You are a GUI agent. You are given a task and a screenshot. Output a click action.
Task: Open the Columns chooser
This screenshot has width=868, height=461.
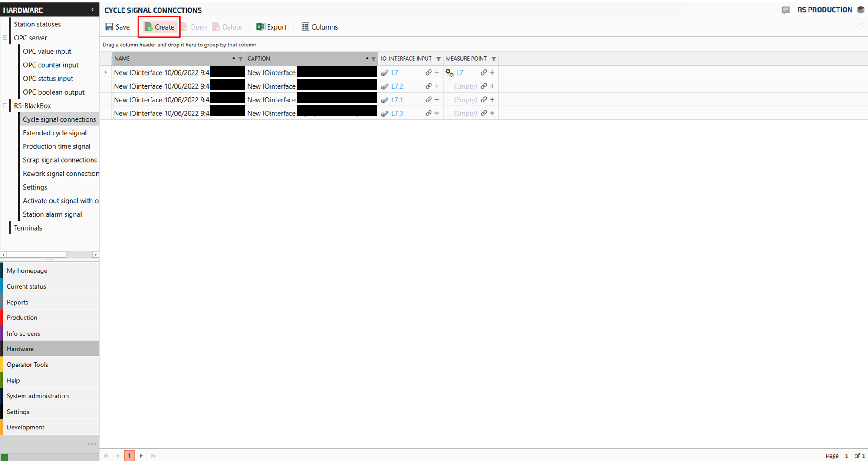tap(319, 27)
